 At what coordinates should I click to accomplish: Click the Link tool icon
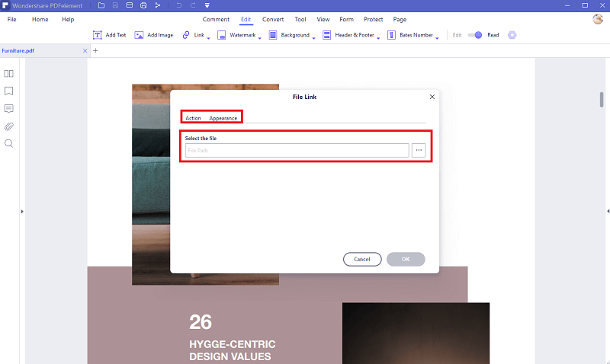tap(186, 35)
